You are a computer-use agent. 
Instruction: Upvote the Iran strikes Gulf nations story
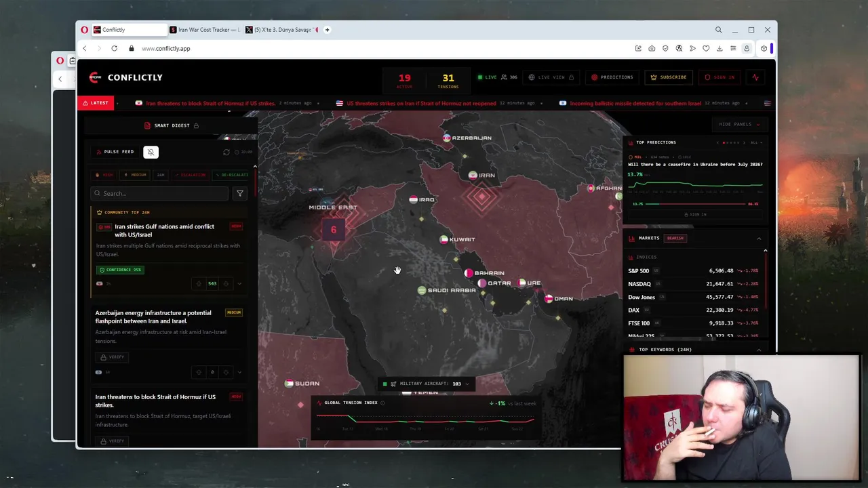[x=199, y=283]
